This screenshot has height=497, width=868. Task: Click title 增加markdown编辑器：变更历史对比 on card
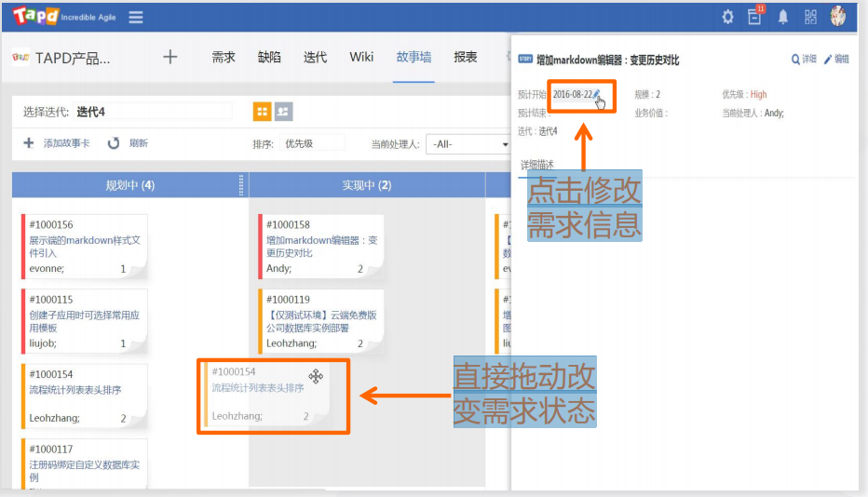tap(321, 247)
